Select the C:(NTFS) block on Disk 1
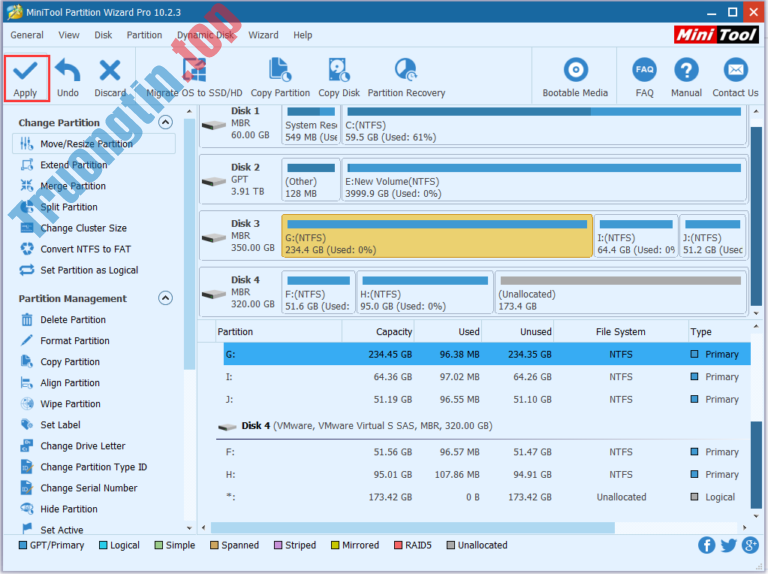The image size is (768, 574). tap(544, 124)
